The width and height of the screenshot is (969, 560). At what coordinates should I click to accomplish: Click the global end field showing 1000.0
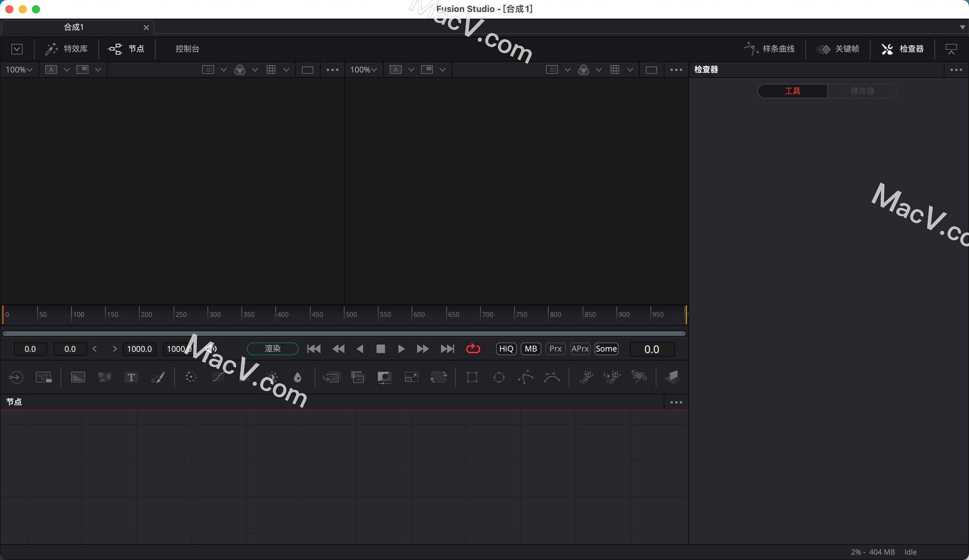tap(179, 349)
